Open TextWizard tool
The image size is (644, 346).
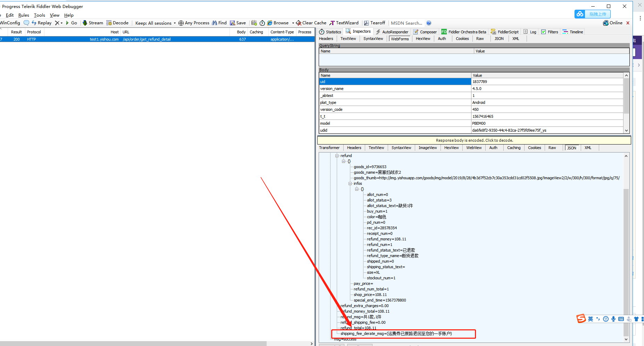[344, 23]
